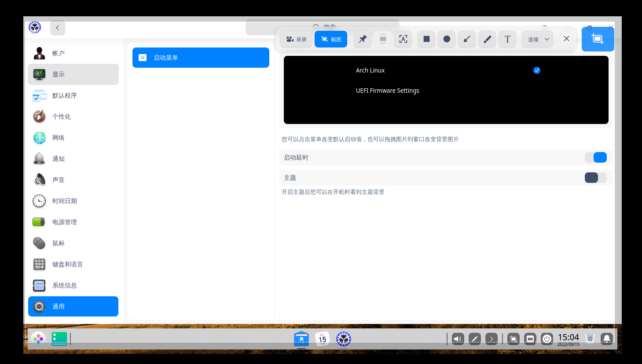Open the 默认程序 settings section
The width and height of the screenshot is (642, 364).
(73, 95)
